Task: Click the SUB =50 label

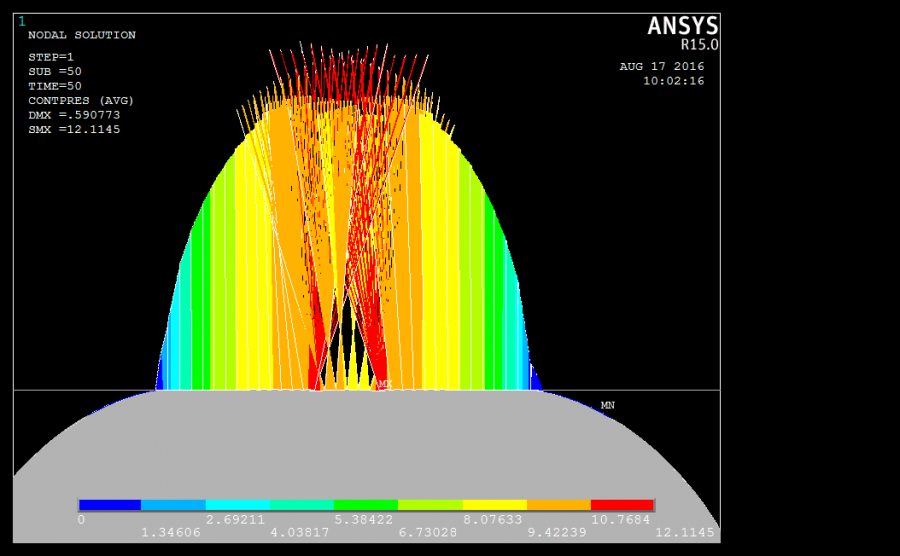Action: click(55, 72)
